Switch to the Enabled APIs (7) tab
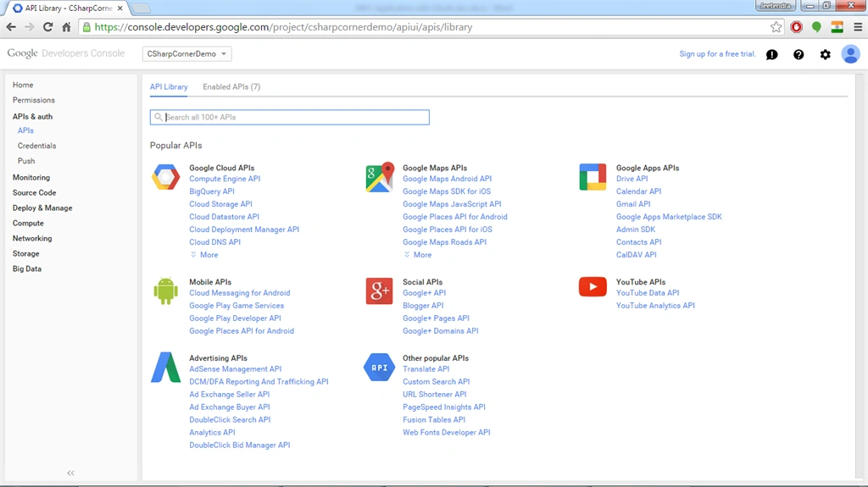The width and height of the screenshot is (868, 487). [x=231, y=87]
